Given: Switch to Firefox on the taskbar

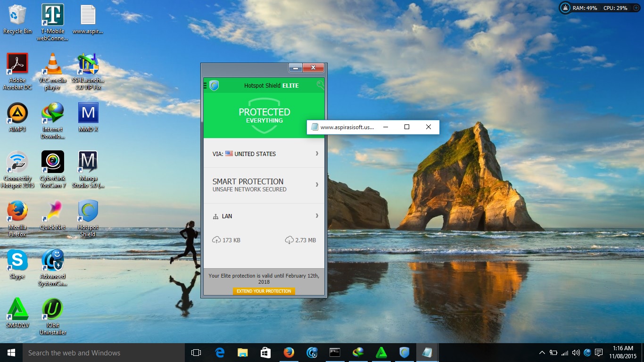Looking at the screenshot, I should point(289,353).
